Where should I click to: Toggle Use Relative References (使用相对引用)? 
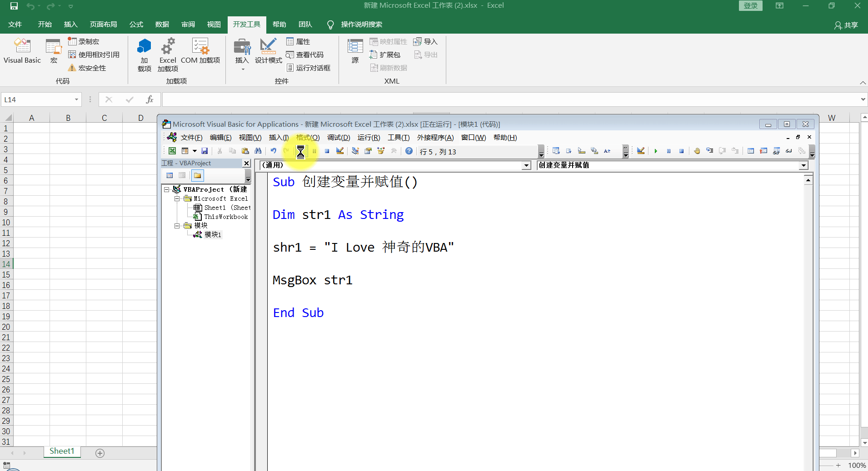[94, 55]
